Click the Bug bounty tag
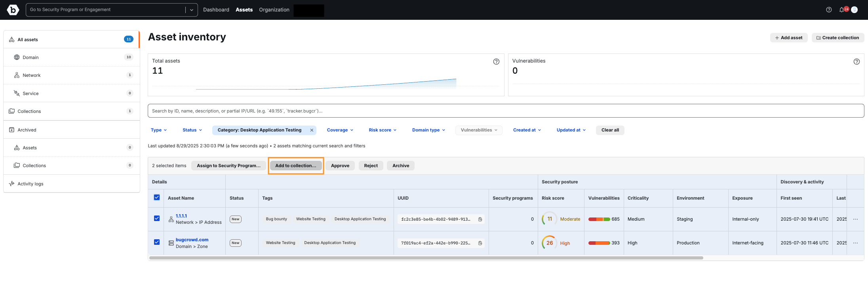This screenshot has height=288, width=868. coord(276,219)
